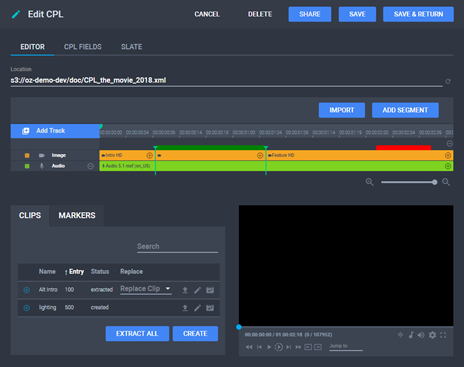The width and height of the screenshot is (464, 367).
Task: Zoom out timeline with left magnifier
Action: tap(369, 182)
